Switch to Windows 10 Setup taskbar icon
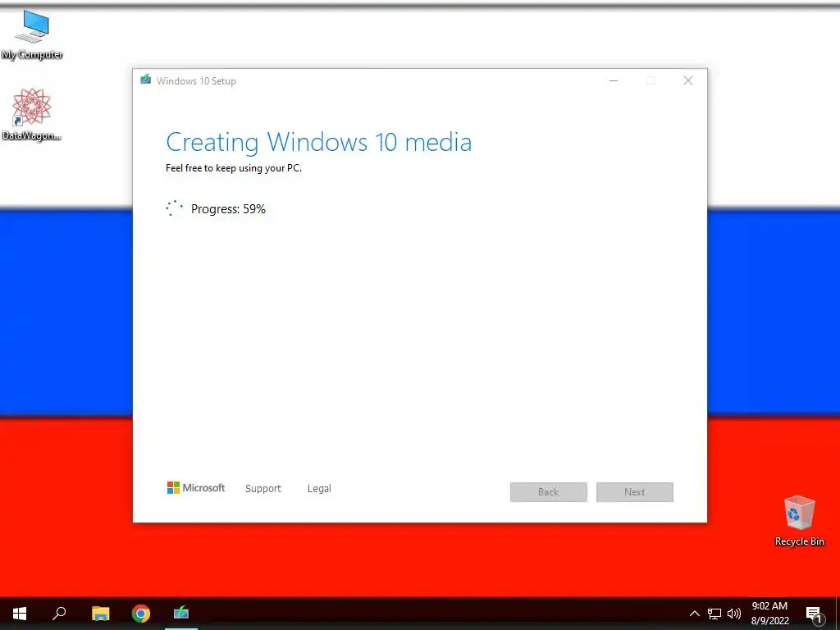The height and width of the screenshot is (630, 840). click(x=181, y=613)
